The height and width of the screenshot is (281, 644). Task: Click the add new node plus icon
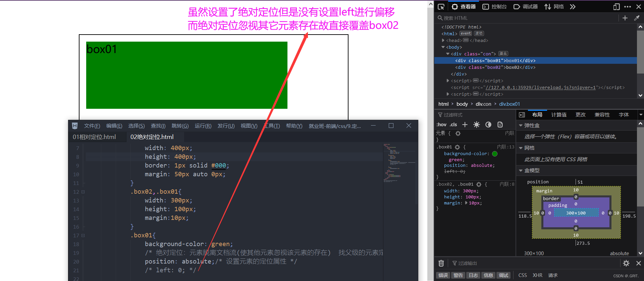click(x=625, y=18)
